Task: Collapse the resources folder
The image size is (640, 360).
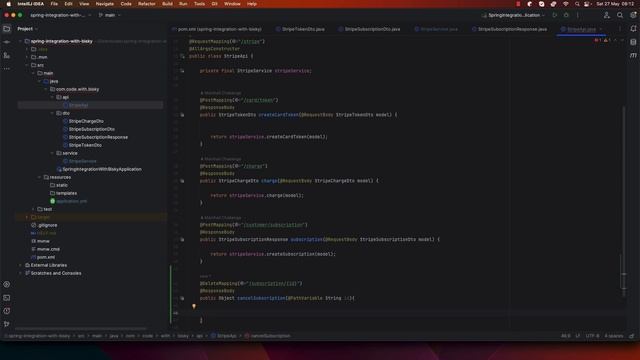Action: (x=40, y=177)
